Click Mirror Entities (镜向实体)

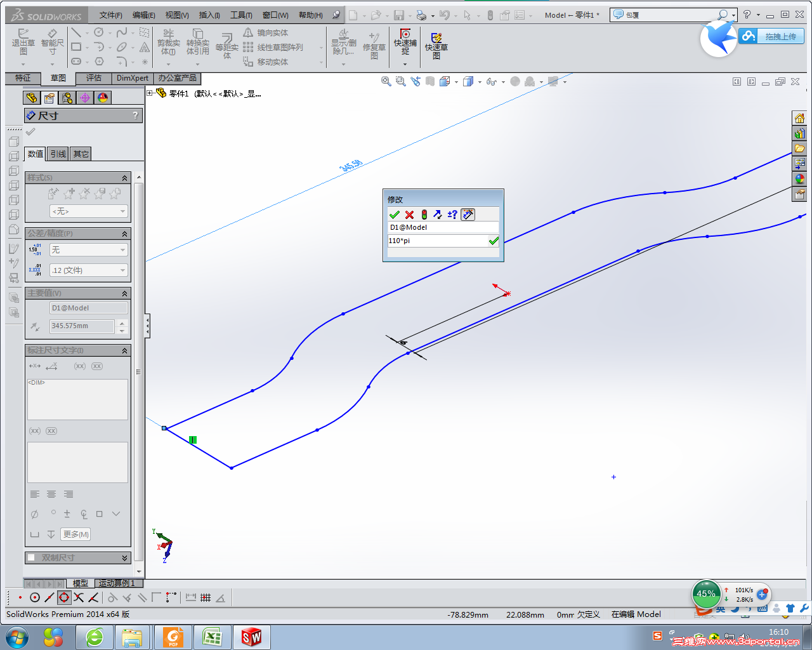[265, 32]
